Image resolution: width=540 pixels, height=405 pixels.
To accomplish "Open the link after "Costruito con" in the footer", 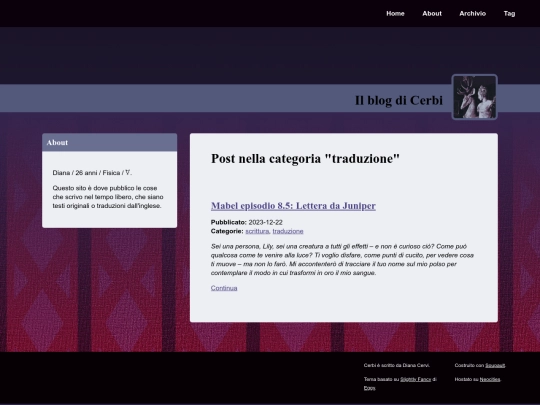I will tap(495, 365).
